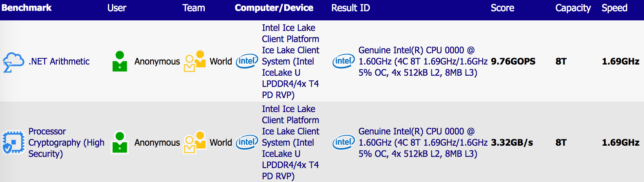
Task: Click the green Anonymous user icon in second row
Action: pos(119,142)
